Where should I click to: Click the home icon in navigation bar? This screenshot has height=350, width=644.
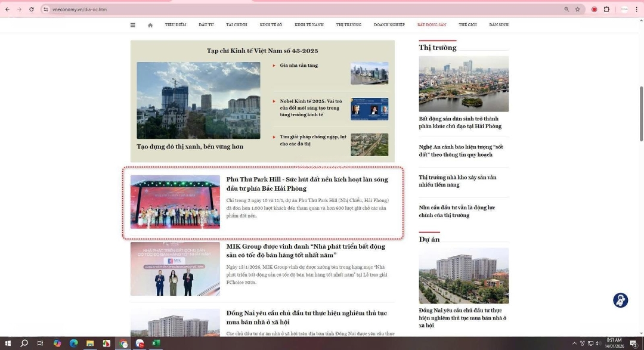[x=150, y=25]
